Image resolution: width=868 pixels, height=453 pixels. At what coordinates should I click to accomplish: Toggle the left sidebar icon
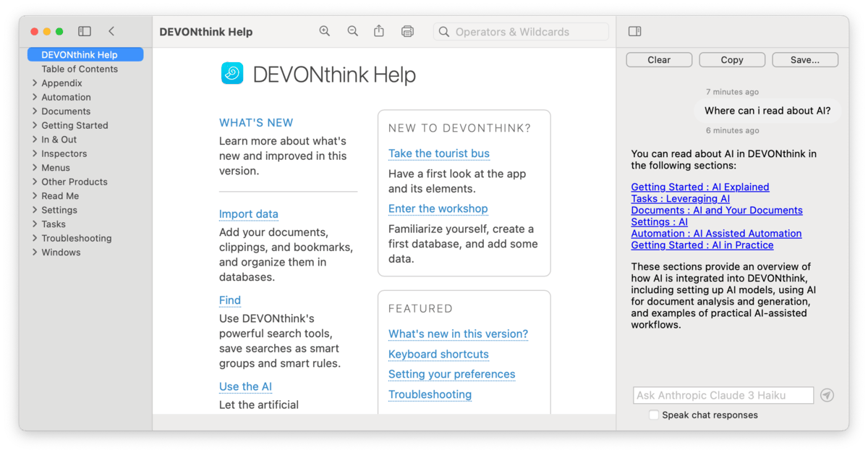[85, 31]
